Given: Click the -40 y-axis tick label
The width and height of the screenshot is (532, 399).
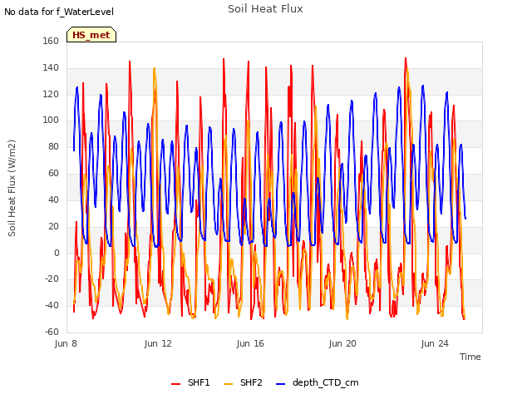Looking at the screenshot, I should click(52, 306).
